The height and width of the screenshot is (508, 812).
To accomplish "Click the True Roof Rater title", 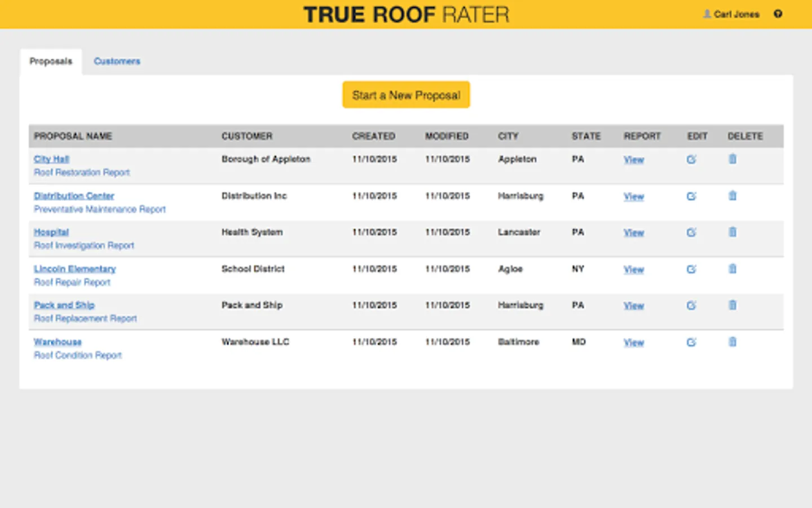I will [406, 15].
